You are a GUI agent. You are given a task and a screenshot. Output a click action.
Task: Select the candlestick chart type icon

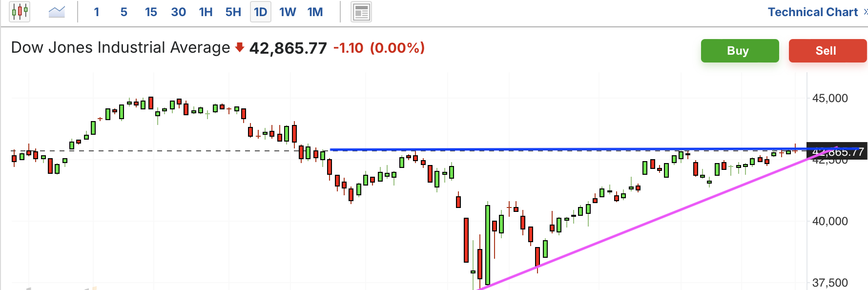pos(20,12)
